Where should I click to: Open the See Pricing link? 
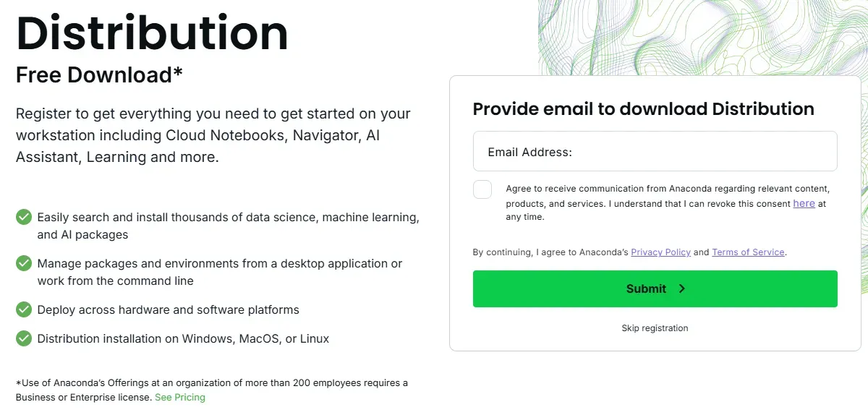point(180,397)
